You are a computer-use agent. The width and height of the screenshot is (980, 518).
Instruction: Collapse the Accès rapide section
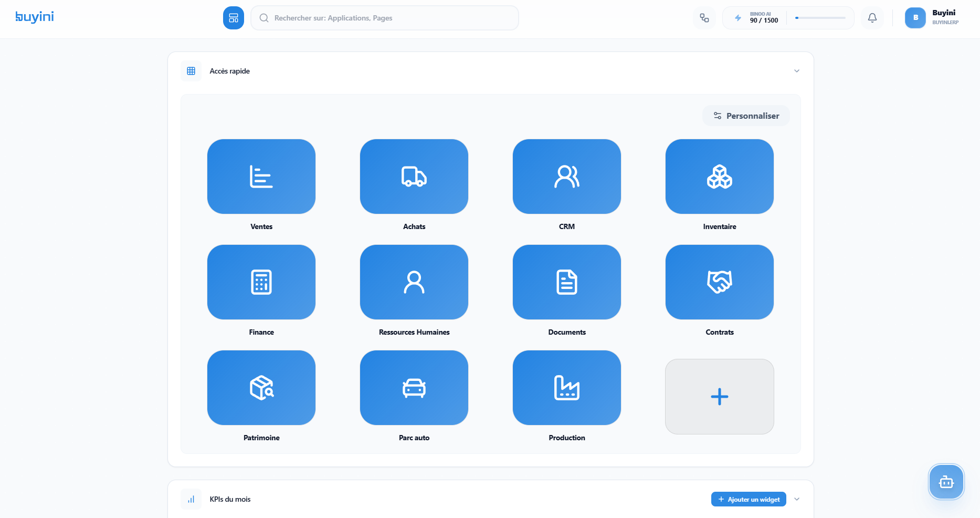(797, 71)
